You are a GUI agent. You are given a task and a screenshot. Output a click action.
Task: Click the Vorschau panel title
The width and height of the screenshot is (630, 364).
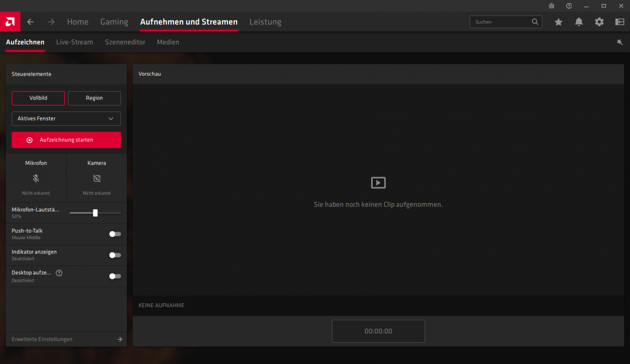coord(150,74)
